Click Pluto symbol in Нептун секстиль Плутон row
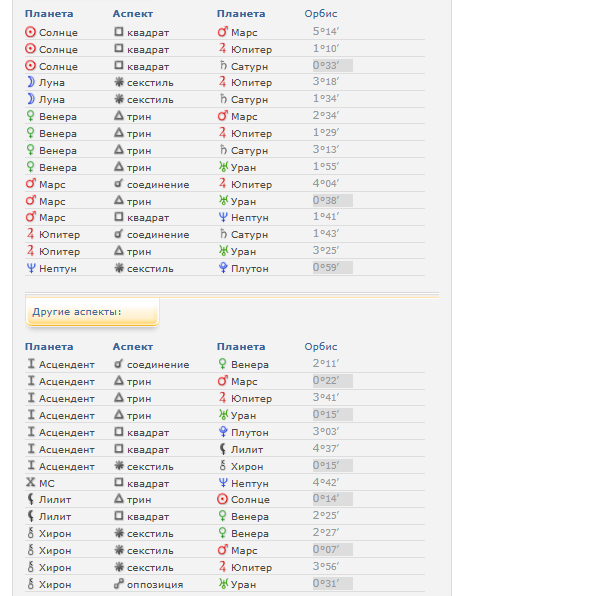Viewport: 614px width, 596px height. coord(223,268)
